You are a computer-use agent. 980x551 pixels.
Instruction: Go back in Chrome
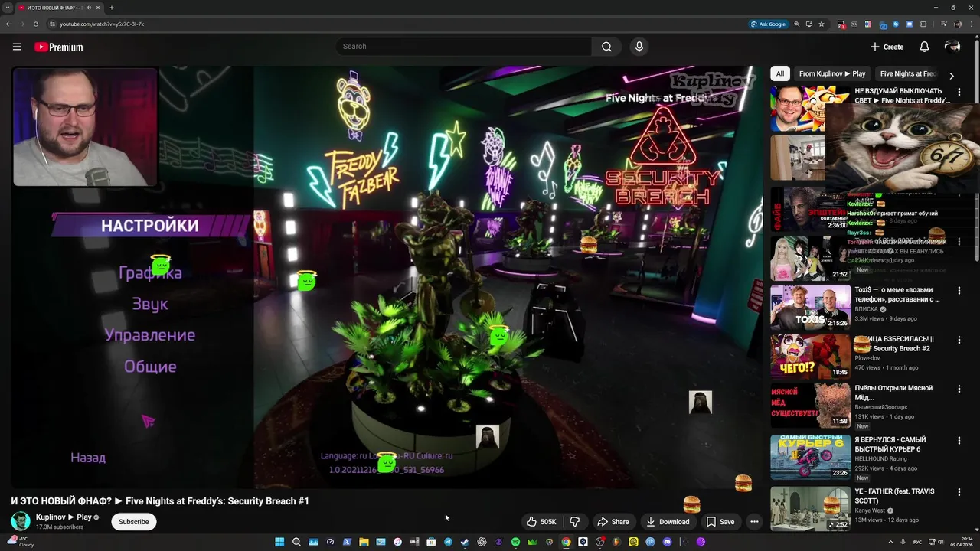[8, 24]
